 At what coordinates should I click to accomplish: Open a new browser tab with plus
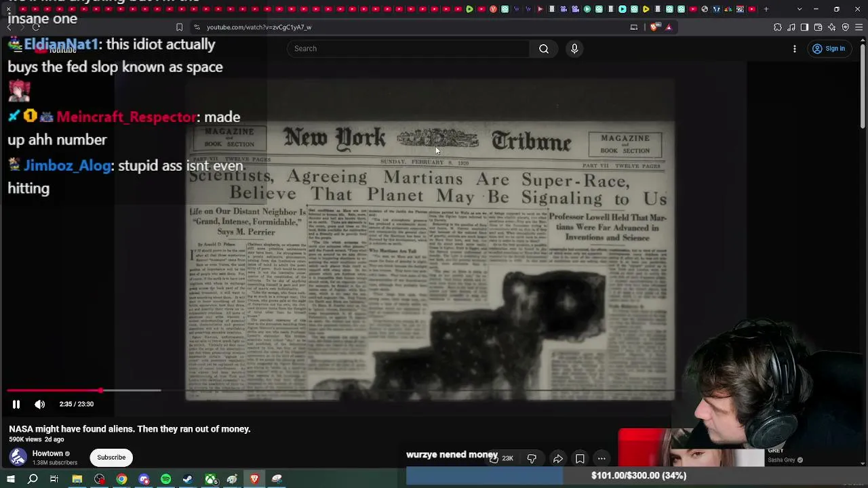pos(766,9)
